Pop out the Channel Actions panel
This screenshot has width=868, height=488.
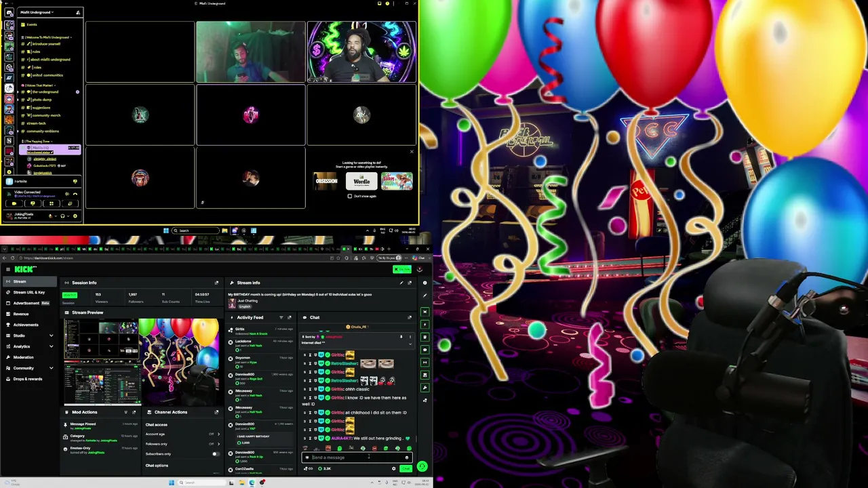pos(216,412)
